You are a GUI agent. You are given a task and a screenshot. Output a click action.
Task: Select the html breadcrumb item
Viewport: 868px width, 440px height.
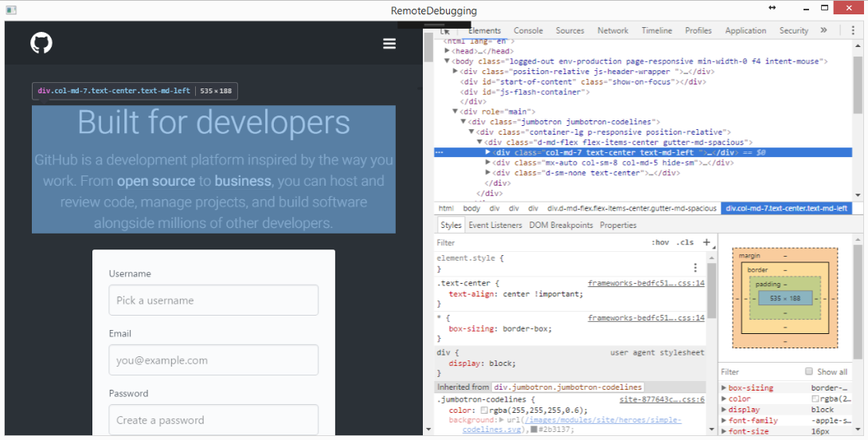[x=446, y=208]
